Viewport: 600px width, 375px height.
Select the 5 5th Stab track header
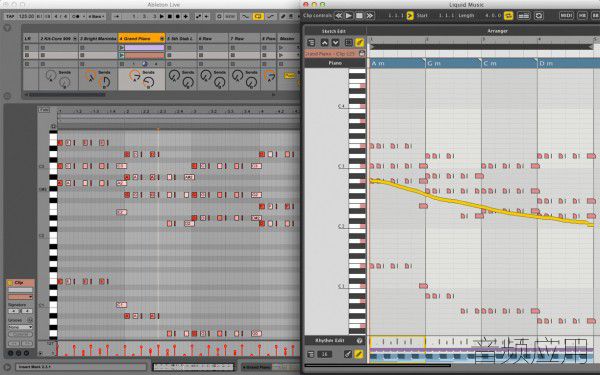pos(181,39)
